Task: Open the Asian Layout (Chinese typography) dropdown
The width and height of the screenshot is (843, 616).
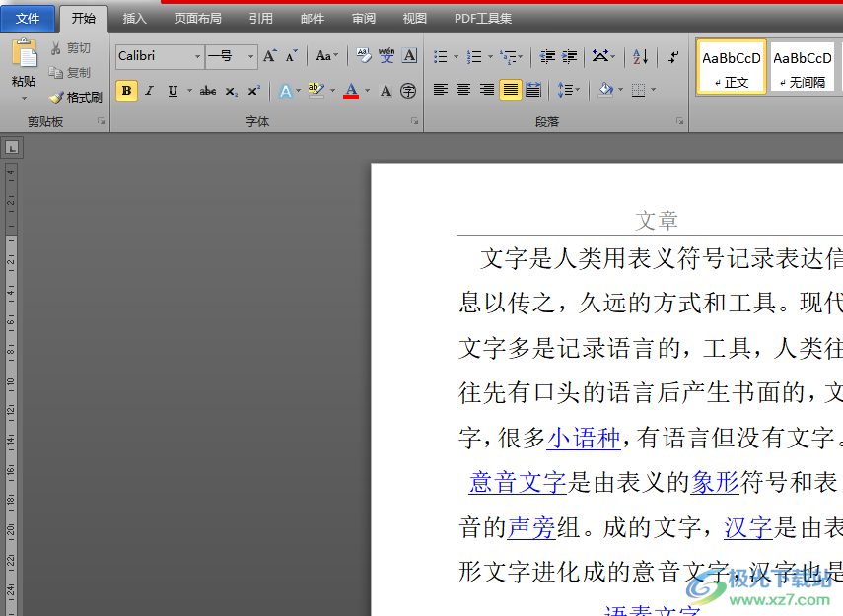Action: tap(603, 56)
